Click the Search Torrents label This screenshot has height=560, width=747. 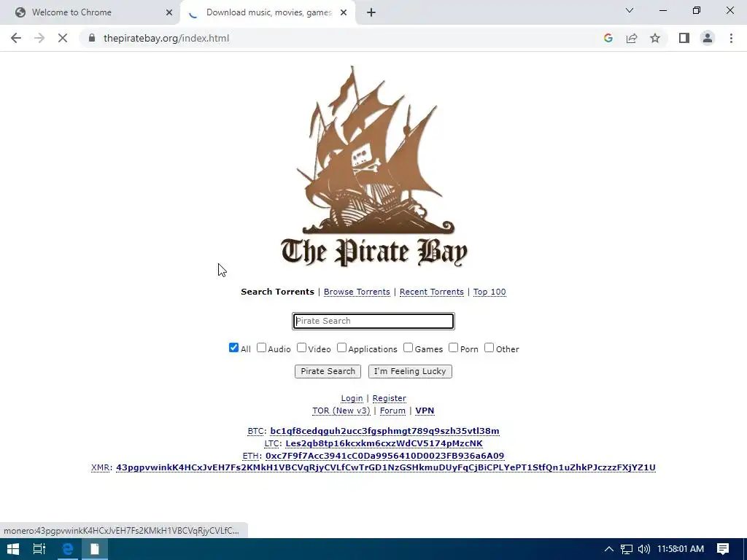click(x=277, y=292)
